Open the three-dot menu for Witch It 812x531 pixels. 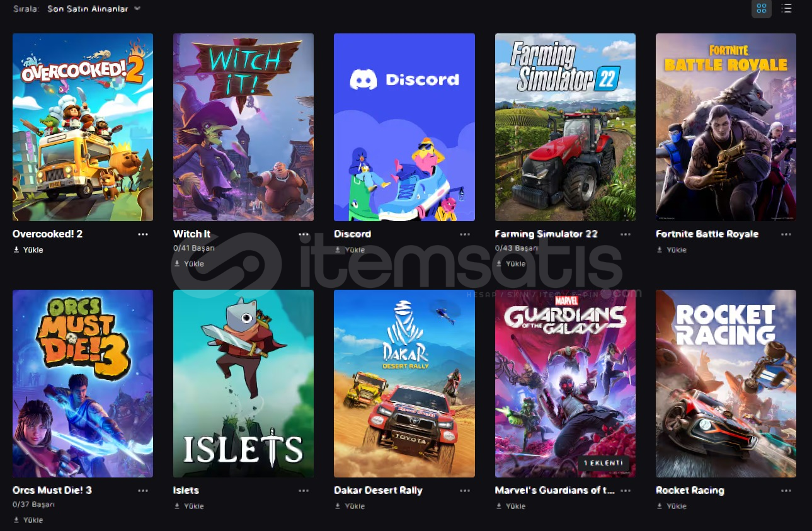(304, 234)
